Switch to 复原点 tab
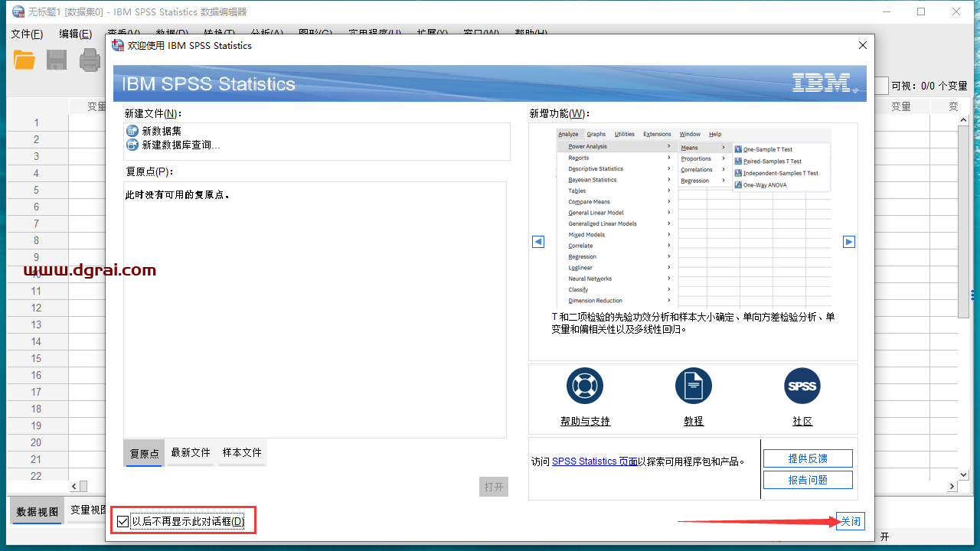Image resolution: width=980 pixels, height=551 pixels. pyautogui.click(x=144, y=453)
